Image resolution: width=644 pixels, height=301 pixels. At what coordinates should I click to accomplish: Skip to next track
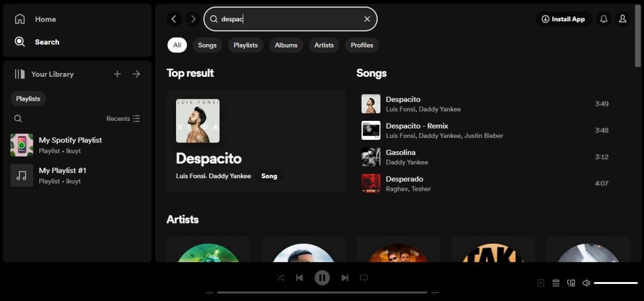click(x=345, y=278)
